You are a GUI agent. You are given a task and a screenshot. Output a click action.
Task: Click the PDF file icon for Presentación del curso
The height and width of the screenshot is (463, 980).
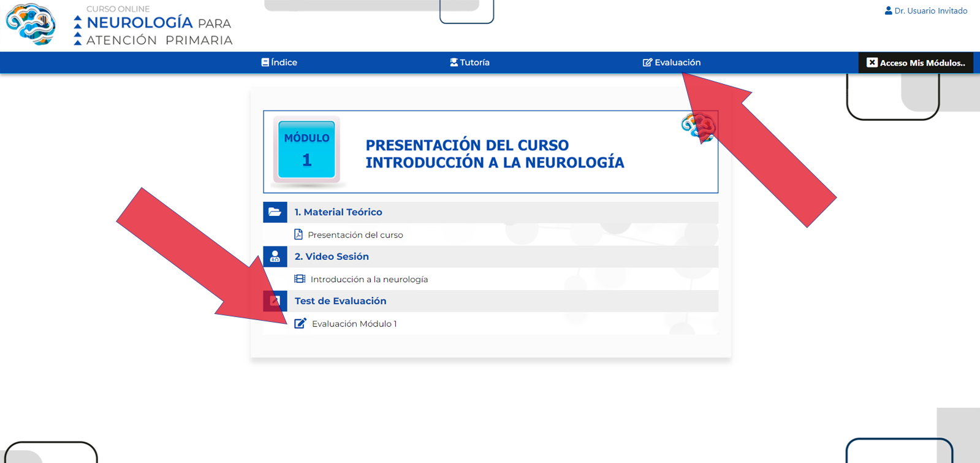(x=298, y=234)
